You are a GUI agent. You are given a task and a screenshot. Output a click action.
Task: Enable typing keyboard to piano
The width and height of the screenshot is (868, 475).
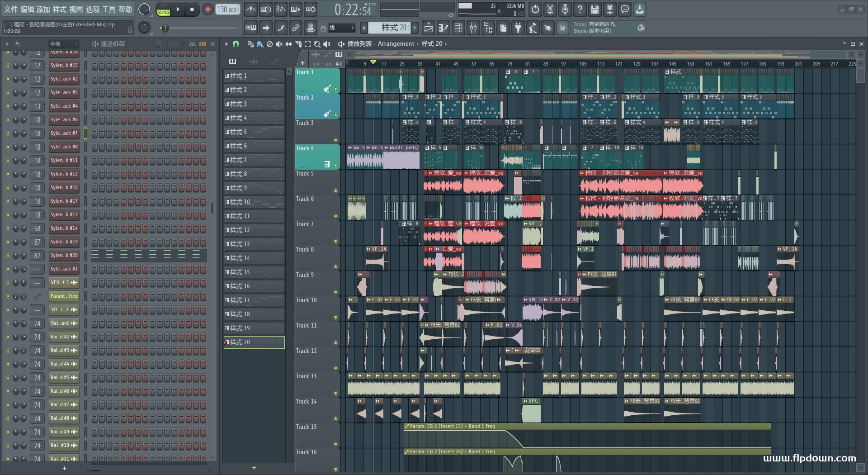tap(250, 28)
